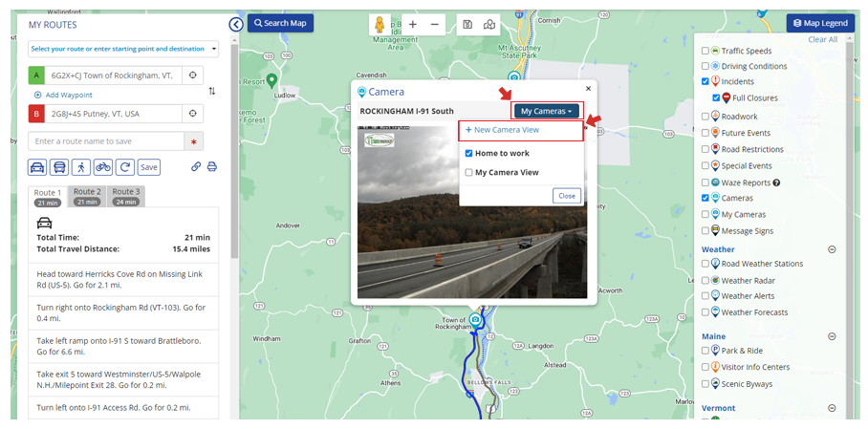This screenshot has width=868, height=429.
Task: Enable the My Cameras legend checkbox
Action: click(705, 214)
